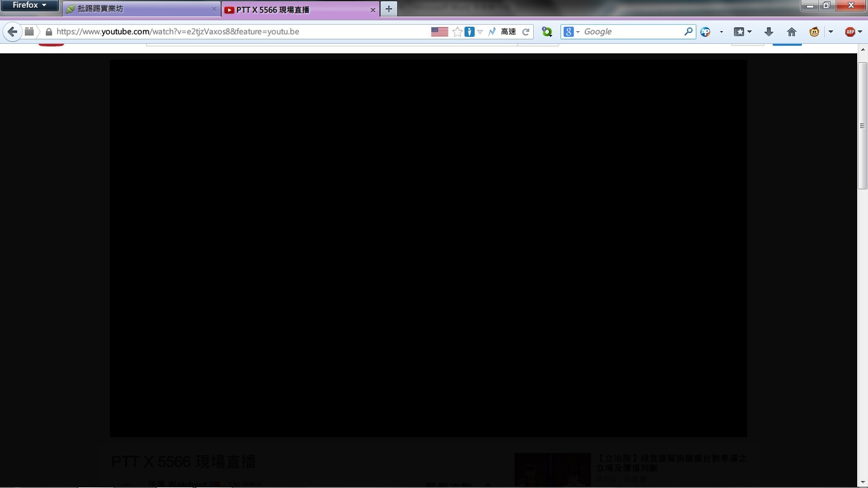
Task: Go back to the previous page
Action: pos(12,32)
